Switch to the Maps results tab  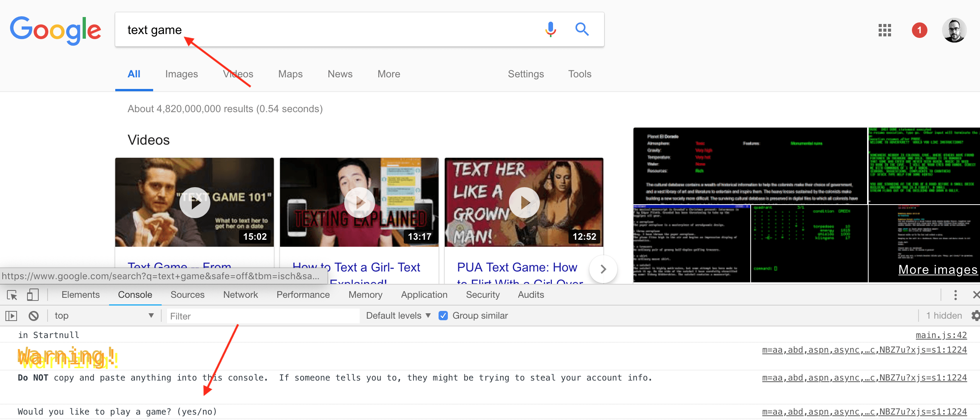(290, 74)
